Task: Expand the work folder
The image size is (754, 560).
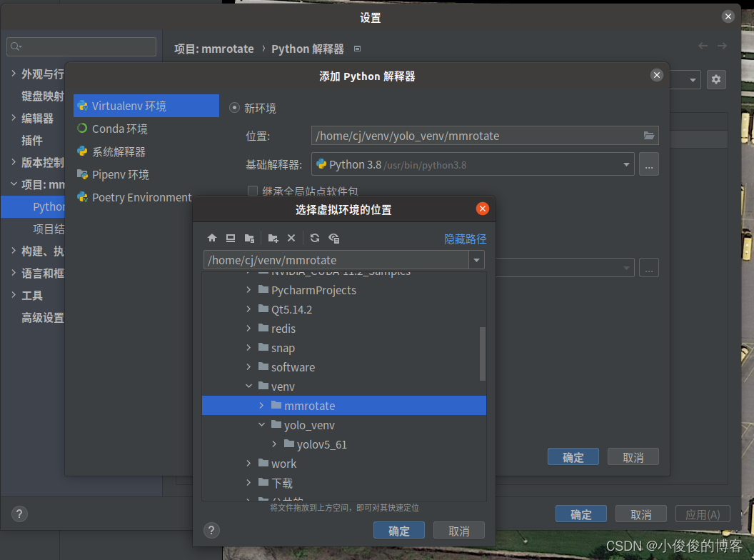Action: coord(248,463)
